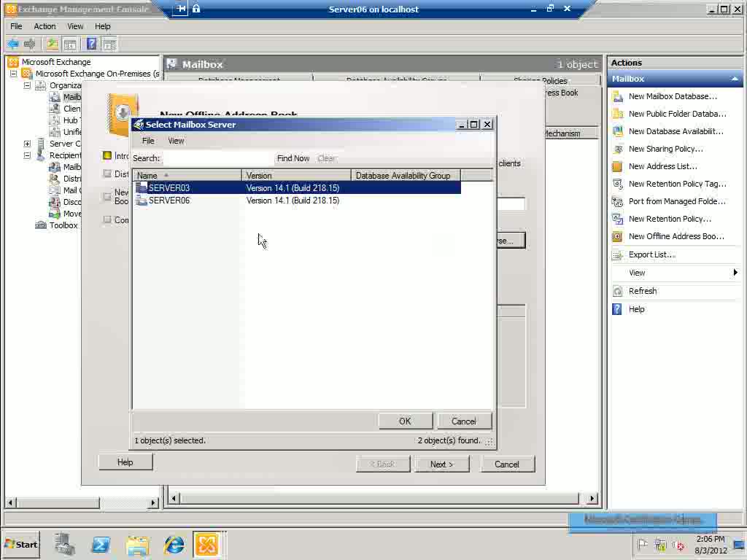Select Microsoft Exchange root tree node
This screenshot has width=747, height=560.
click(x=55, y=62)
